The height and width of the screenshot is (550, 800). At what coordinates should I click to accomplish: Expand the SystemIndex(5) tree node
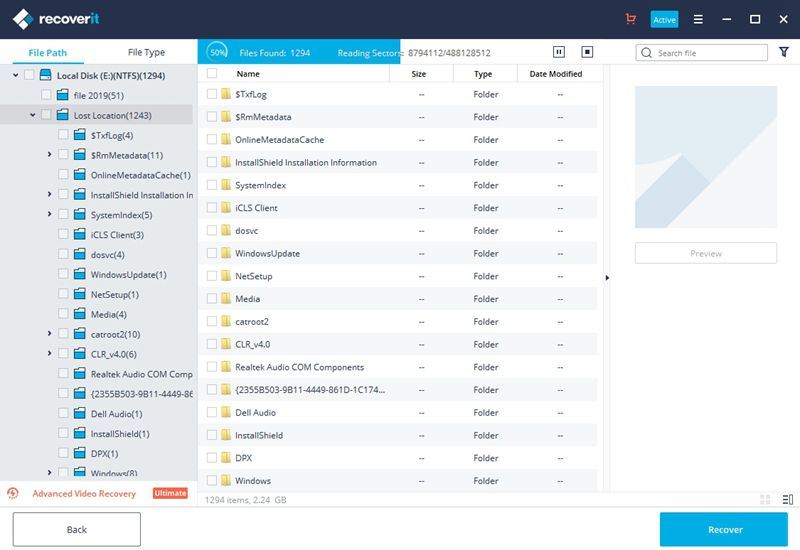tap(49, 214)
